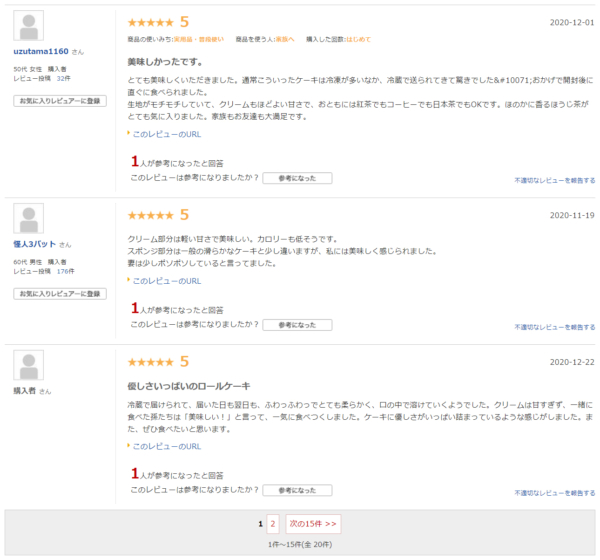Report the 2020-12-22 review as inappropriate
This screenshot has height=560, width=600.
click(x=554, y=493)
